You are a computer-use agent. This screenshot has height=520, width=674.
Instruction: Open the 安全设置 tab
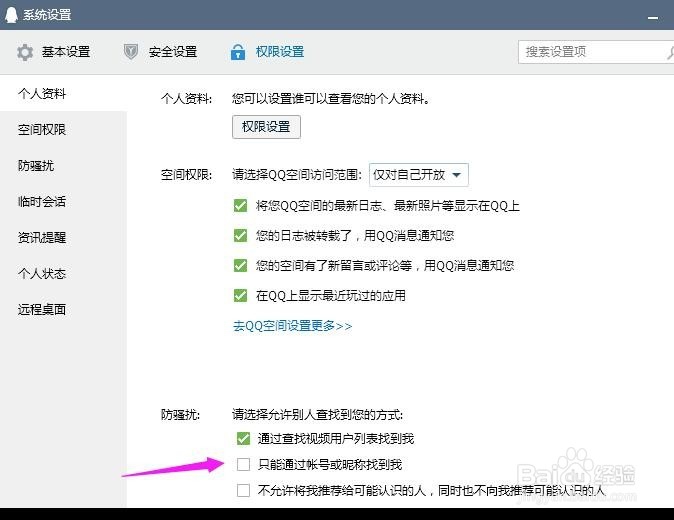coord(160,52)
